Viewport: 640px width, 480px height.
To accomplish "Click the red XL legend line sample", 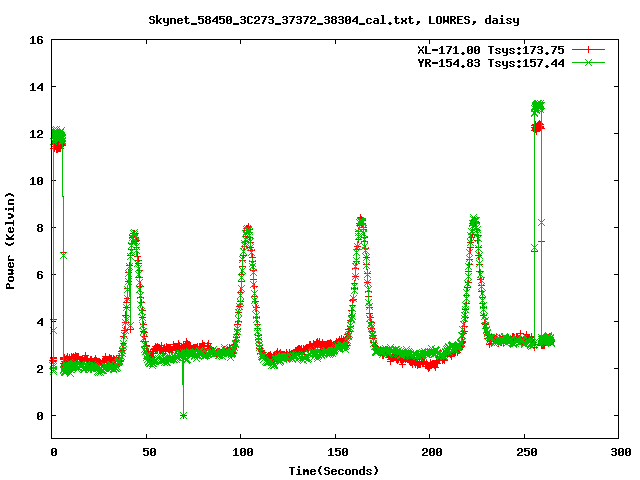I will tap(588, 50).
